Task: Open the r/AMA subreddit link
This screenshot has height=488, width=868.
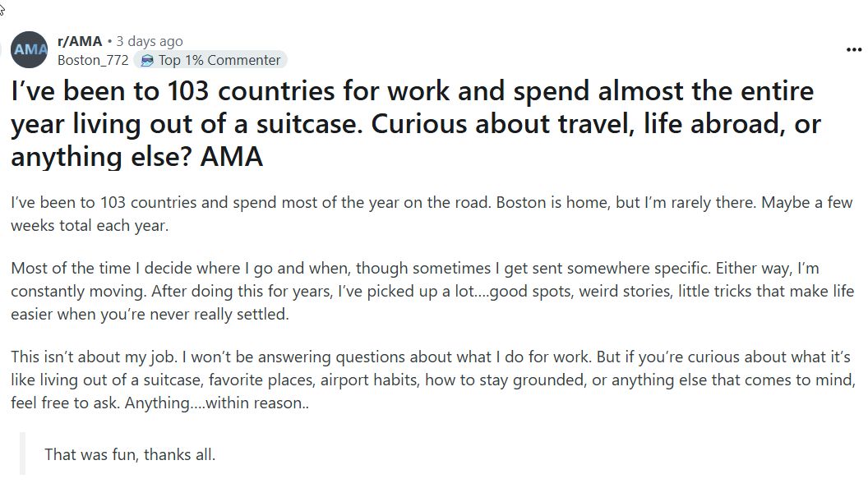Action: pos(80,42)
